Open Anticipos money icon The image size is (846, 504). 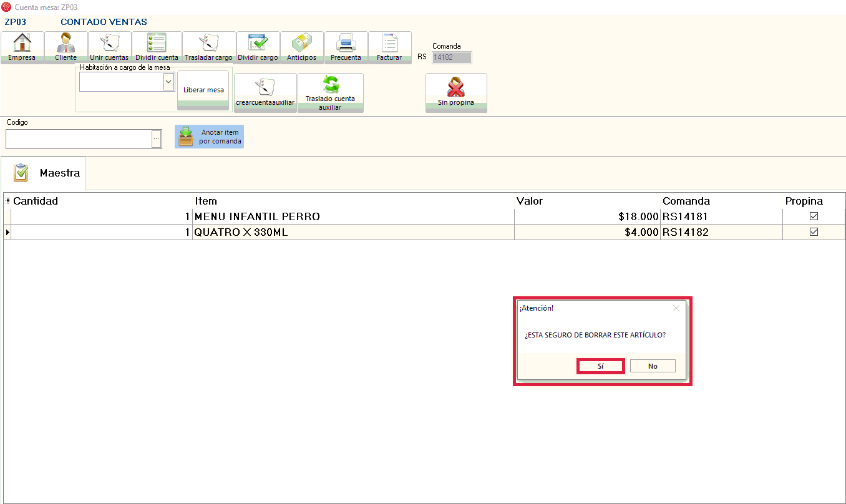(301, 43)
